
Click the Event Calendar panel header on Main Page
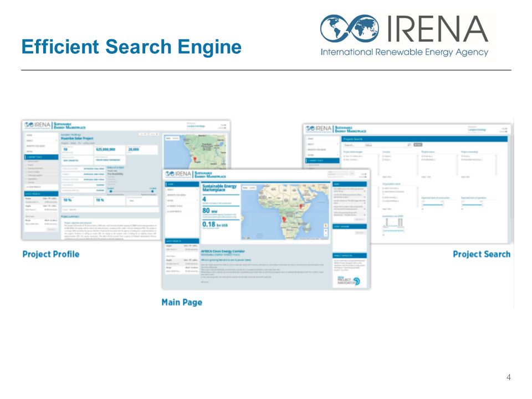pos(350,226)
